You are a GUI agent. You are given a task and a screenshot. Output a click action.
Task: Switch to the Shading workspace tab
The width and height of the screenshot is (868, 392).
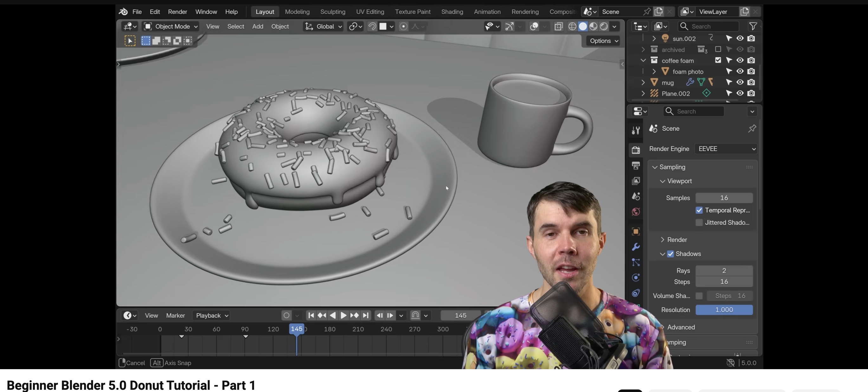pyautogui.click(x=452, y=12)
